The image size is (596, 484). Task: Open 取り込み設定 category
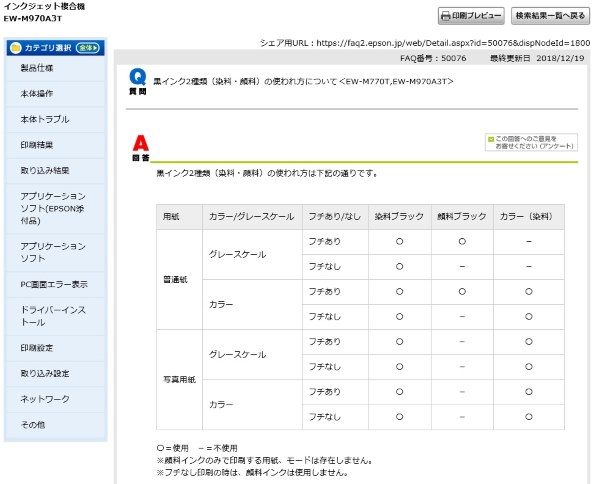[x=55, y=373]
